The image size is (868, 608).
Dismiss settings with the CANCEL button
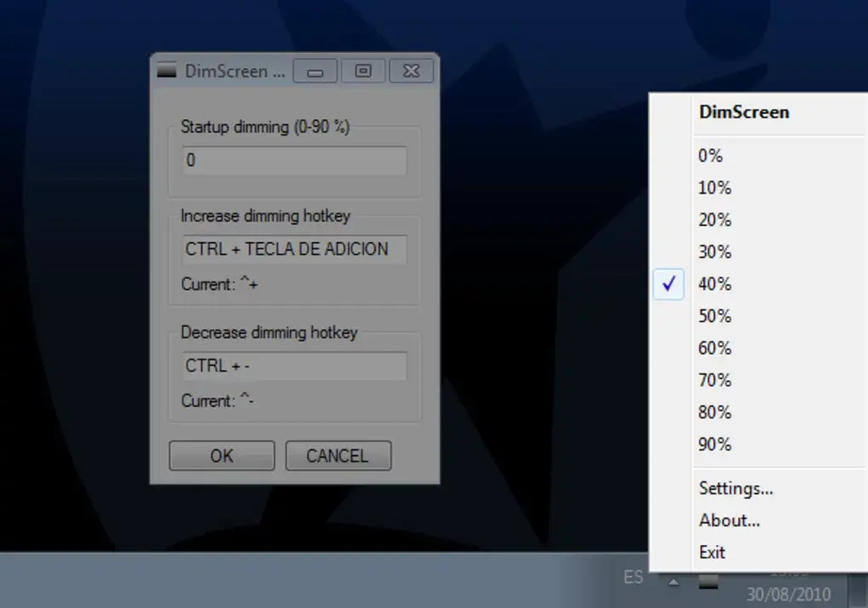pyautogui.click(x=338, y=456)
